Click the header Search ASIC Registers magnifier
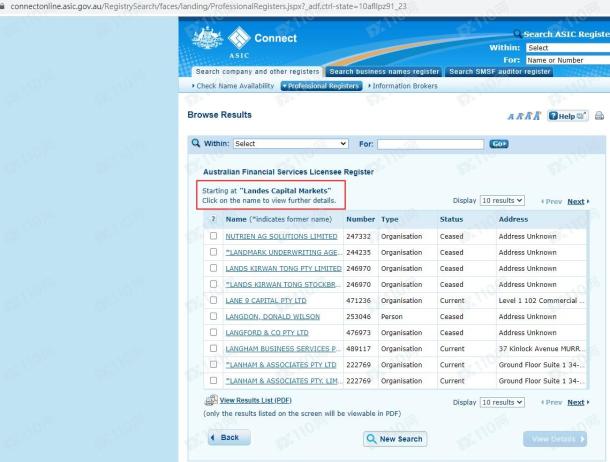The image size is (610, 462). tap(517, 34)
